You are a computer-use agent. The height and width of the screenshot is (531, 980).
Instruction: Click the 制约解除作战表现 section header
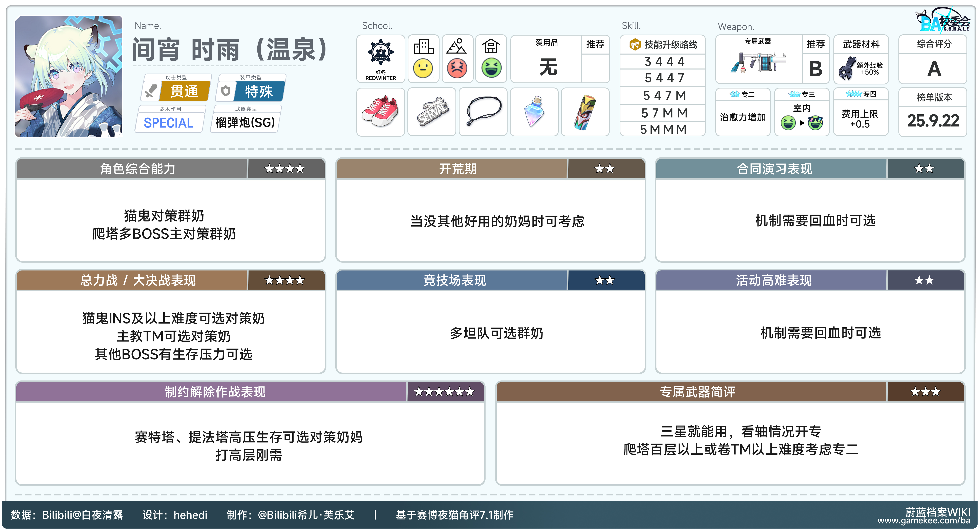click(x=215, y=392)
